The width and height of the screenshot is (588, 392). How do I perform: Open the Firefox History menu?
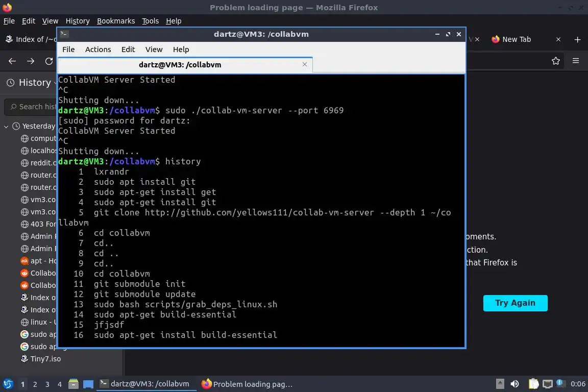(x=78, y=21)
